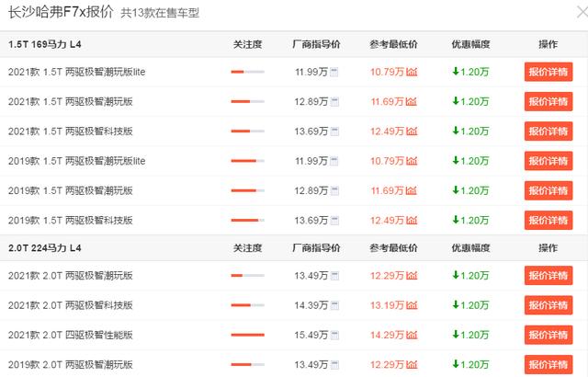View price trend chart for 2021款 2.0T 两驱极智科技版
The image size is (588, 377).
pos(412,305)
